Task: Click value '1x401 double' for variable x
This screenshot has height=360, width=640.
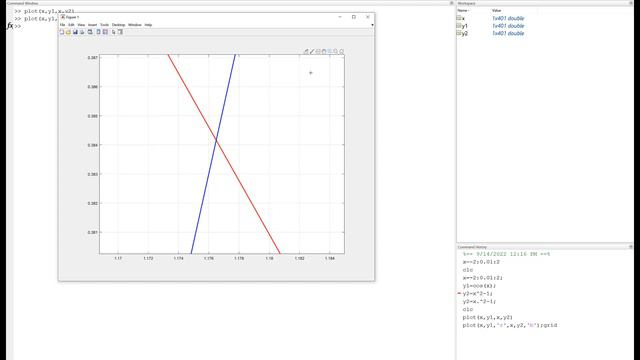Action: pos(508,18)
